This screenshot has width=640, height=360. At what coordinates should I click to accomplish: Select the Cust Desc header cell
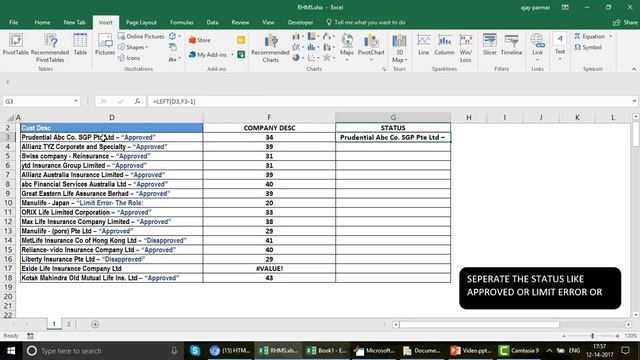pos(111,128)
